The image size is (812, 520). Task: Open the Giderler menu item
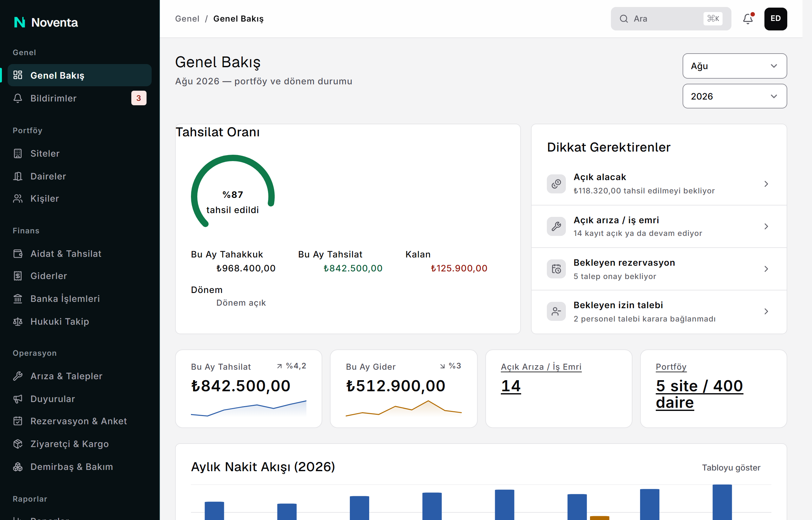pos(79,276)
